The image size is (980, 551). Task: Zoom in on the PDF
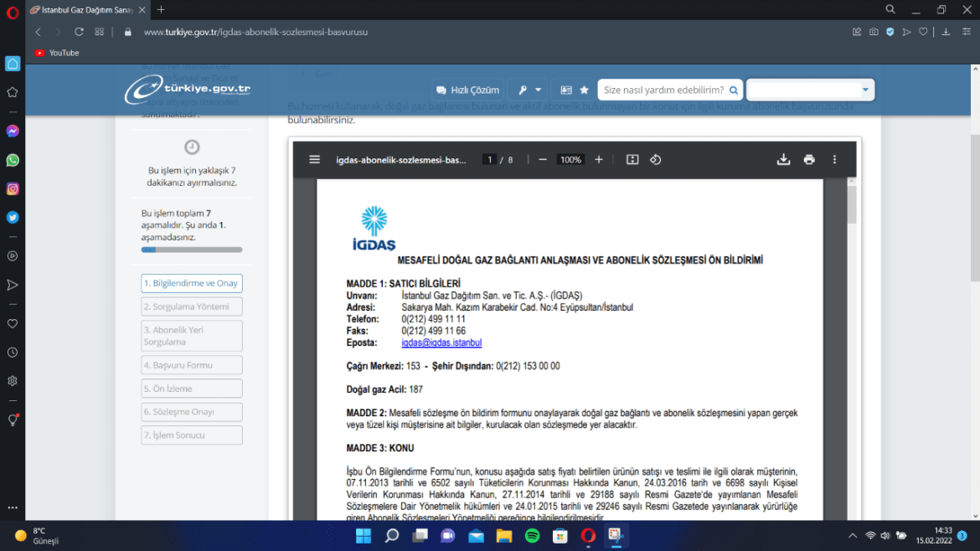tap(598, 160)
